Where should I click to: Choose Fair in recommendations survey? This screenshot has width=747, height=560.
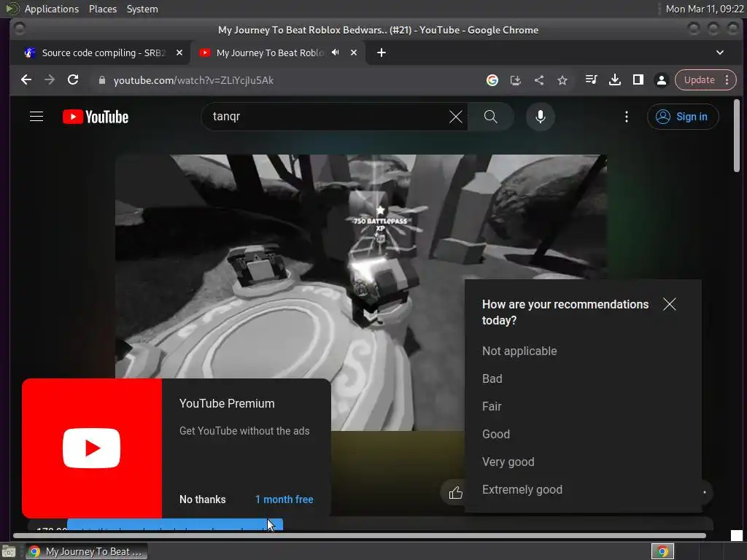tap(492, 406)
